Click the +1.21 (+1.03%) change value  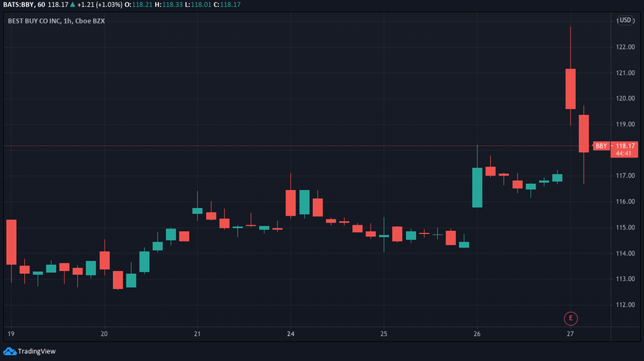[99, 5]
